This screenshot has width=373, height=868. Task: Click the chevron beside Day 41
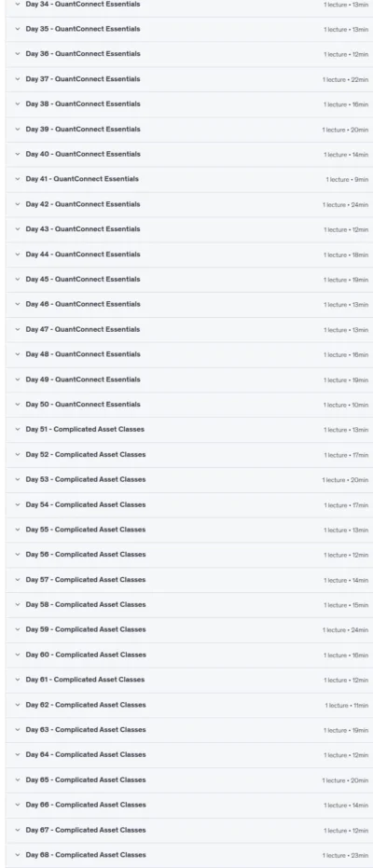point(18,179)
